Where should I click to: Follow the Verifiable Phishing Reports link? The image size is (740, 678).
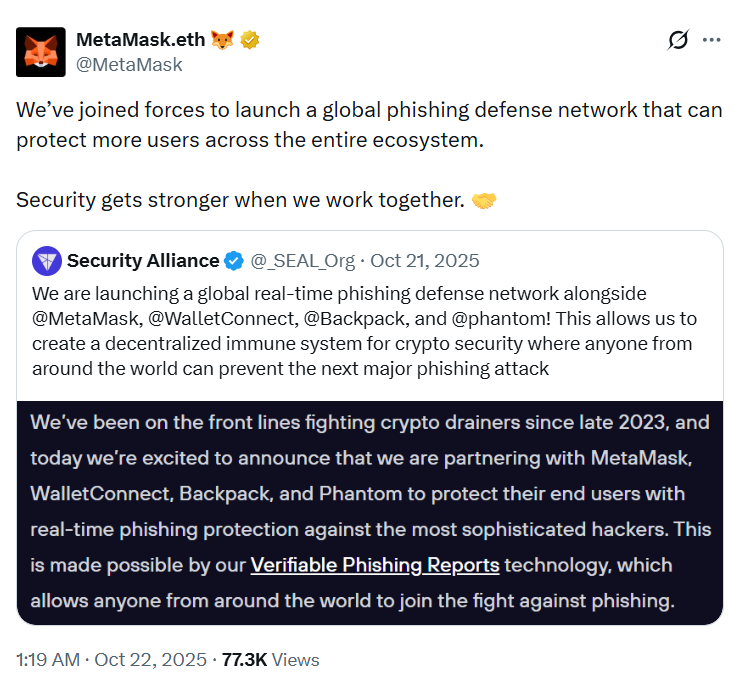[375, 565]
